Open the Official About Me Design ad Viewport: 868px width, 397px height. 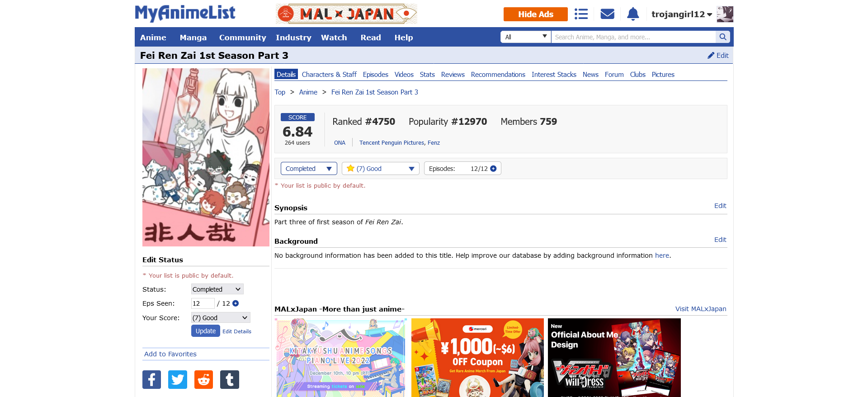point(614,358)
